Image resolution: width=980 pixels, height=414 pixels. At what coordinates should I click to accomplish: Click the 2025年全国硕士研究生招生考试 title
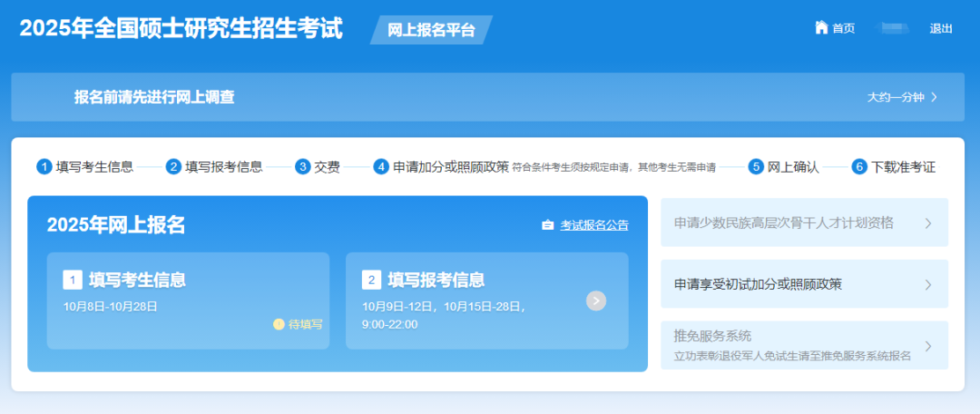(181, 29)
